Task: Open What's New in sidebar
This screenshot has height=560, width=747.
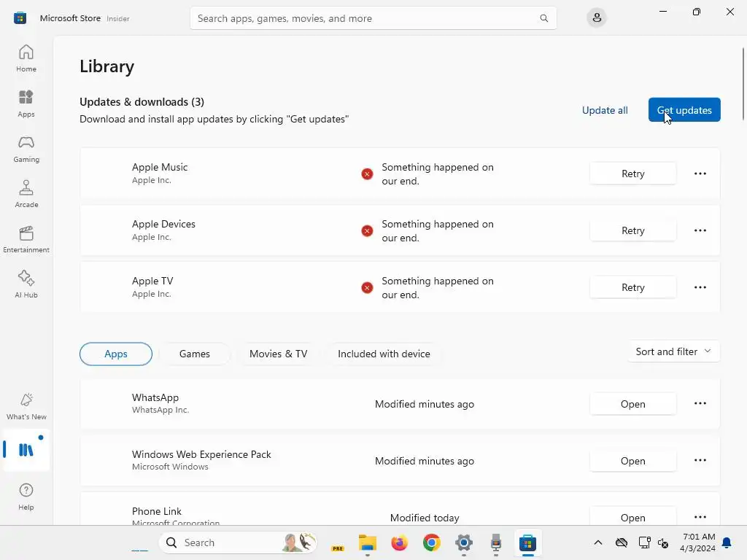Action: pos(26,407)
